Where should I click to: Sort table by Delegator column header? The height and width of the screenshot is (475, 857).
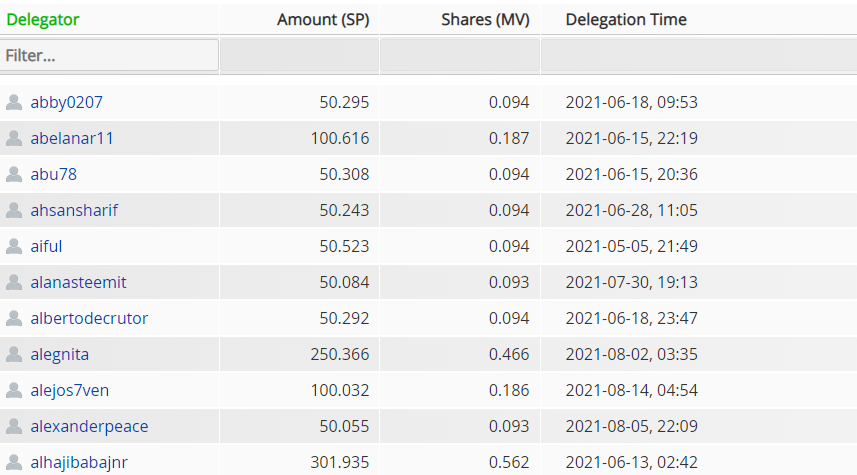pos(43,19)
